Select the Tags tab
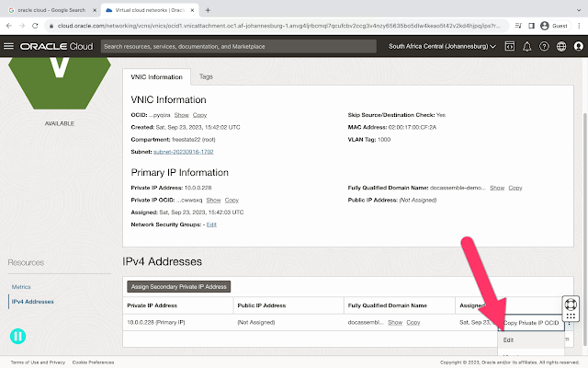The width and height of the screenshot is (588, 368). coord(206,76)
